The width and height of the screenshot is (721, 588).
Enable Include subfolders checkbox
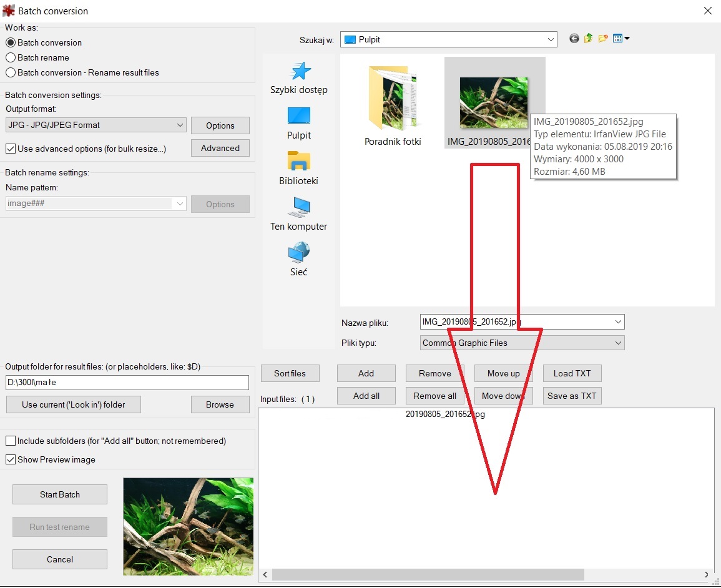tap(11, 441)
